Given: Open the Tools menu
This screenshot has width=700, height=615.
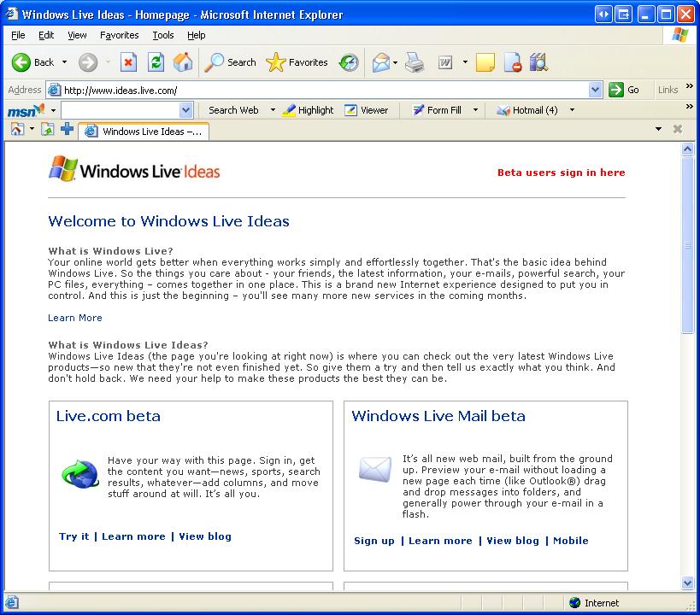Looking at the screenshot, I should [x=163, y=35].
